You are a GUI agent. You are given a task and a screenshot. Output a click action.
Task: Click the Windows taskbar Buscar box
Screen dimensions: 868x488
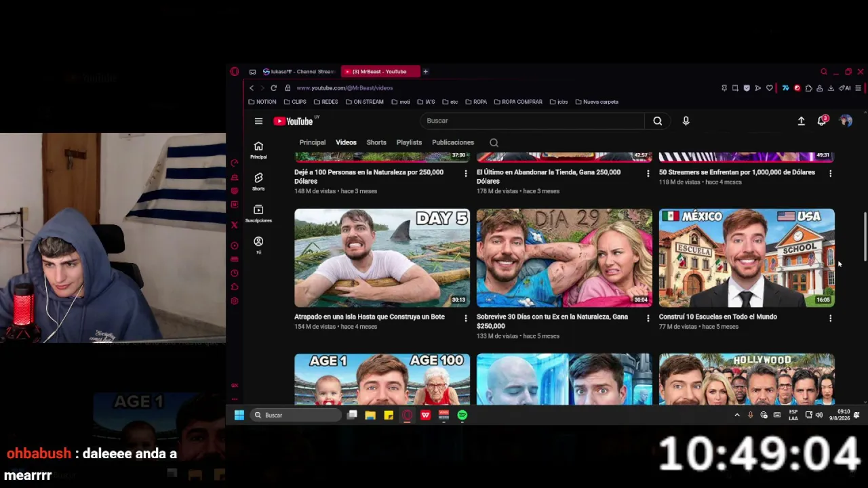[x=296, y=415]
